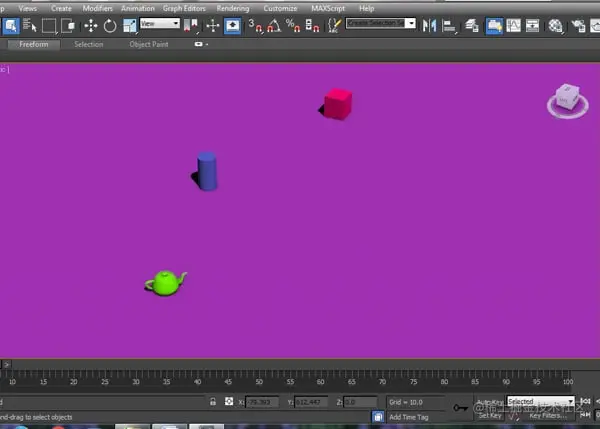Switch to the Object Paint ribbon tab
Image resolution: width=600 pixels, height=429 pixels.
[149, 44]
